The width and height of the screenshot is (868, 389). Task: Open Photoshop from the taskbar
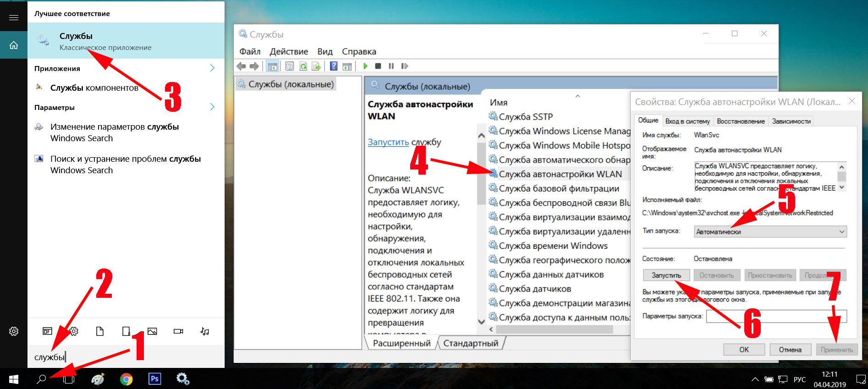pos(155,379)
